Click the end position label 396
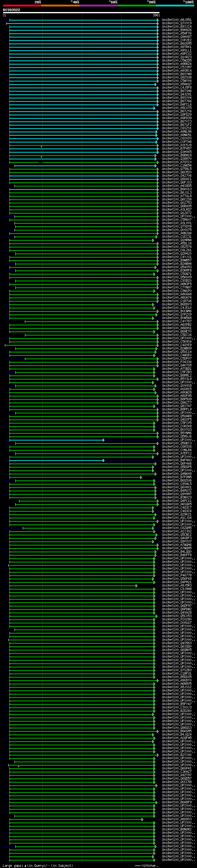This screenshot has width=197, height=868. (x=155, y=15)
